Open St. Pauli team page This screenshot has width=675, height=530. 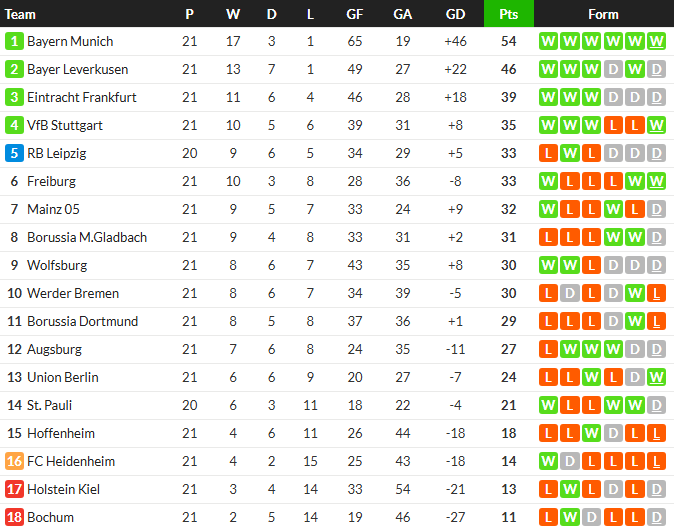pyautogui.click(x=50, y=406)
